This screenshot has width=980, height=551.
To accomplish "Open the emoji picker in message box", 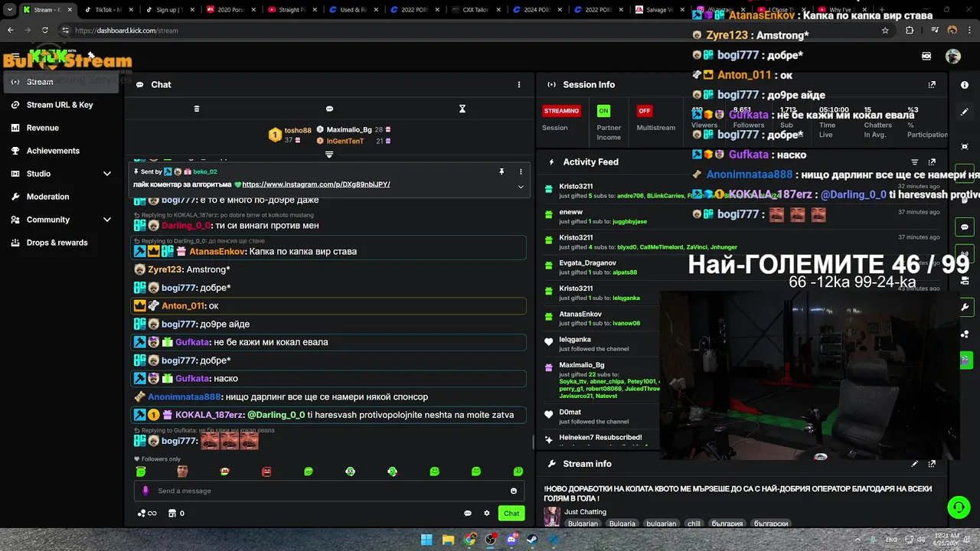I will tap(514, 491).
